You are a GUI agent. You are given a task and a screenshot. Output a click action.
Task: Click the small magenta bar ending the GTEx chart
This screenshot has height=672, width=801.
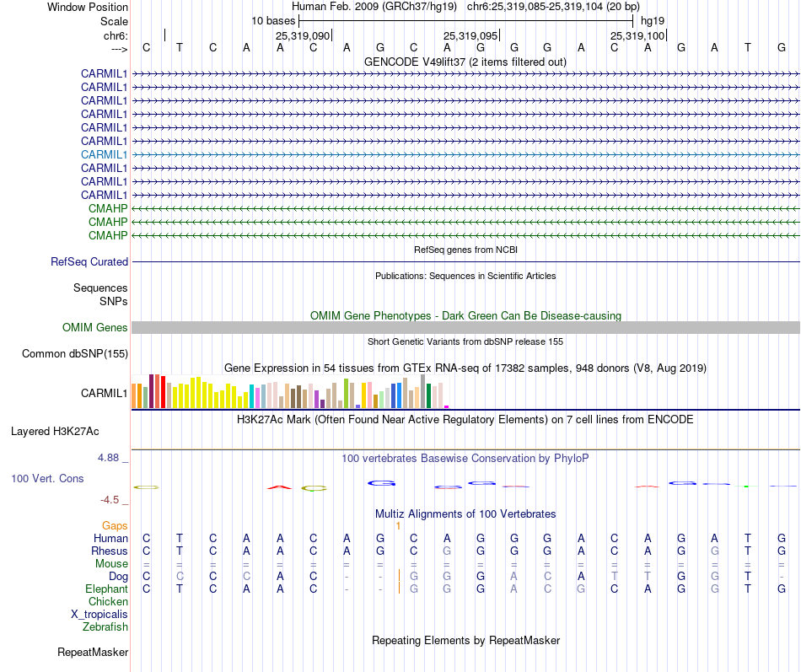click(447, 406)
